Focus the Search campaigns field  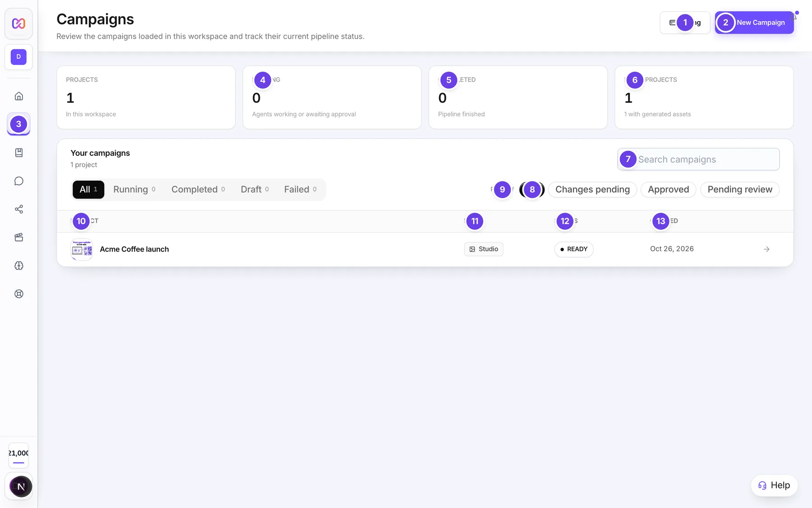[x=698, y=159]
